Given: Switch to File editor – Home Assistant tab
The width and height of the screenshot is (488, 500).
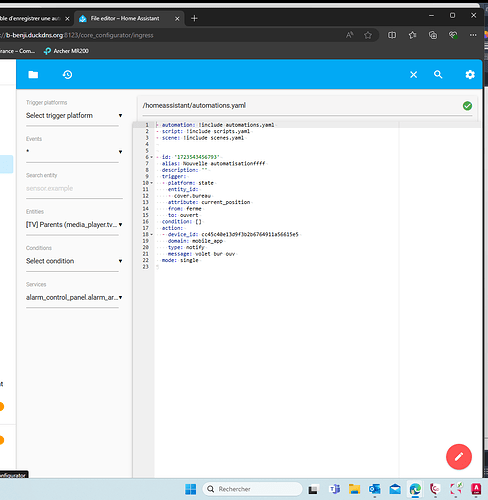Looking at the screenshot, I should point(125,18).
